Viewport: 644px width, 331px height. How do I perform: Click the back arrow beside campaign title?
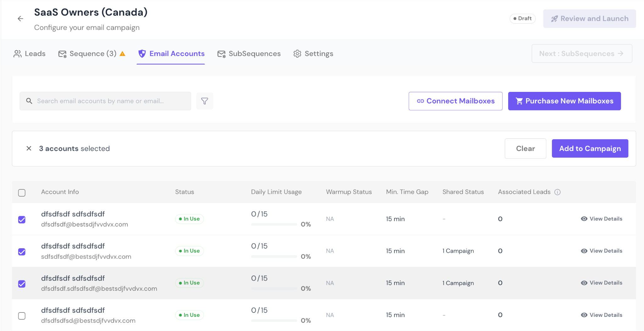(20, 19)
